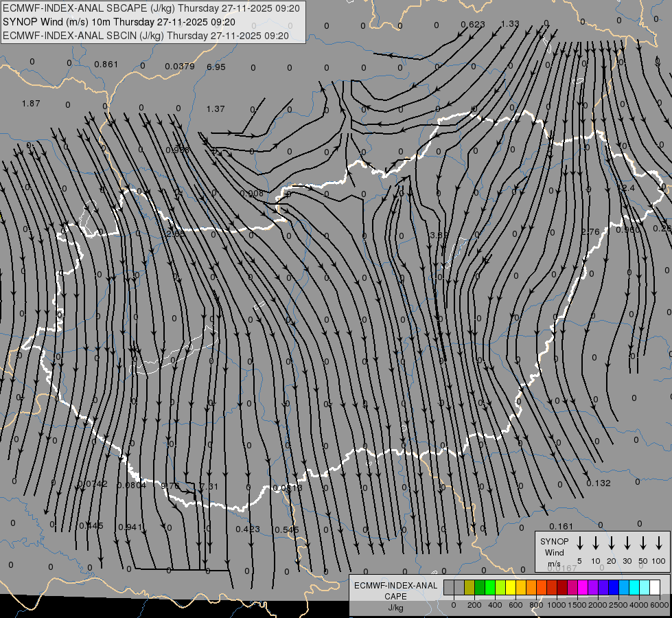Viewport: 672px width, 618px height.
Task: Click the m/s unit label in wind legend
Action: point(554,564)
